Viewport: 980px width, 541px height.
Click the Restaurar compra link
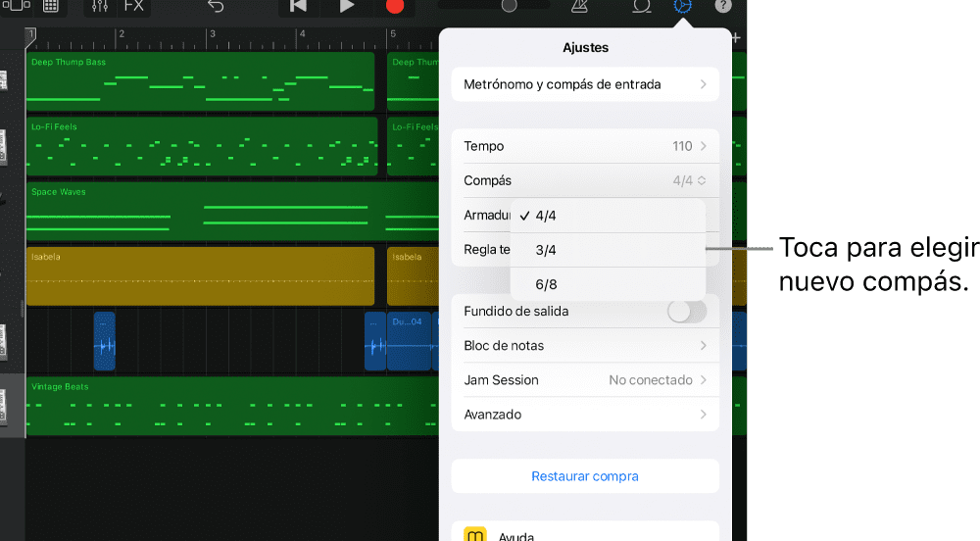(585, 476)
